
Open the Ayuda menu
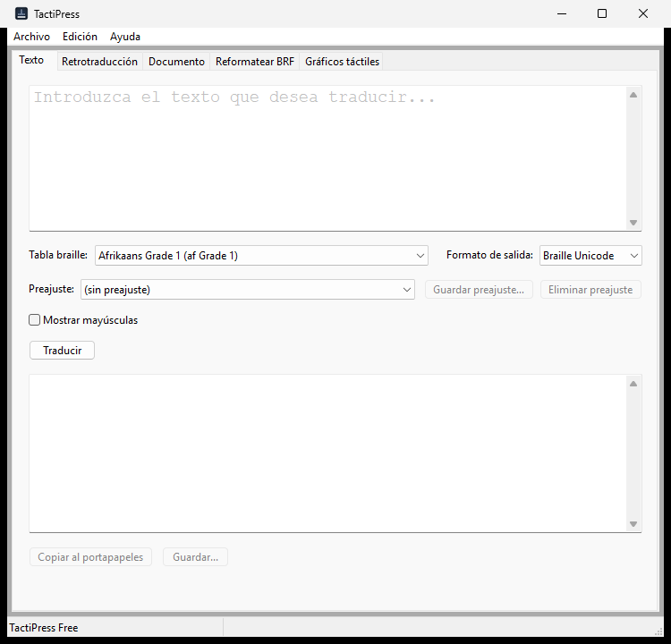[125, 37]
